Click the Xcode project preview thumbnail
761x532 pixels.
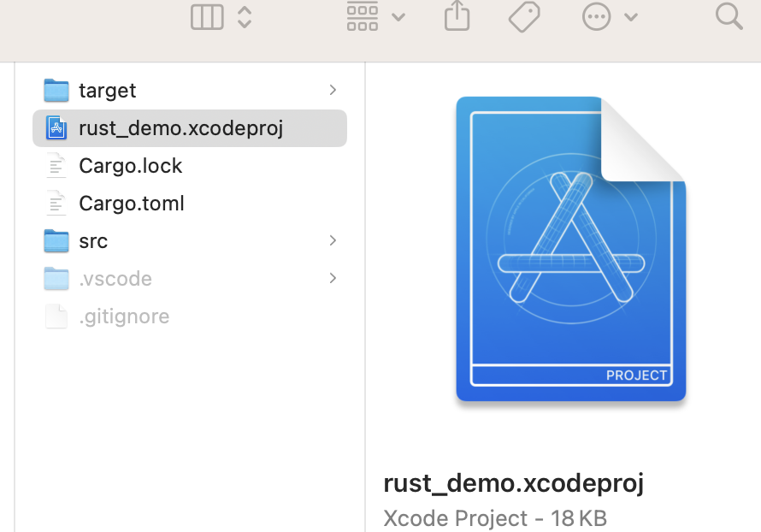571,249
